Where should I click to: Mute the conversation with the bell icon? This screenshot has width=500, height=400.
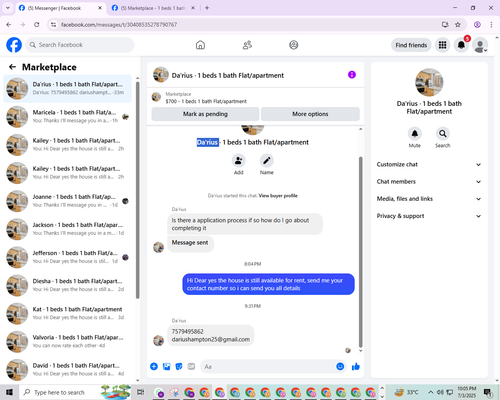[415, 134]
